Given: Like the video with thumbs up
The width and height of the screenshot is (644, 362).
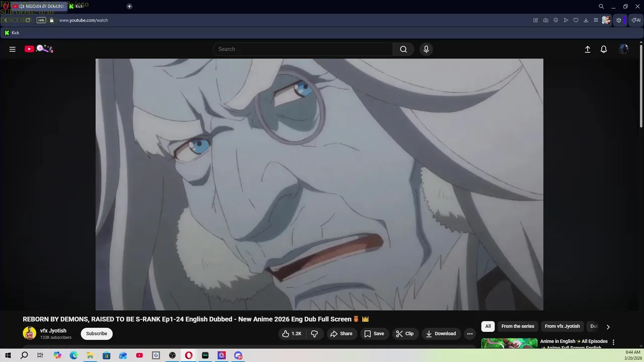Looking at the screenshot, I should [x=292, y=334].
